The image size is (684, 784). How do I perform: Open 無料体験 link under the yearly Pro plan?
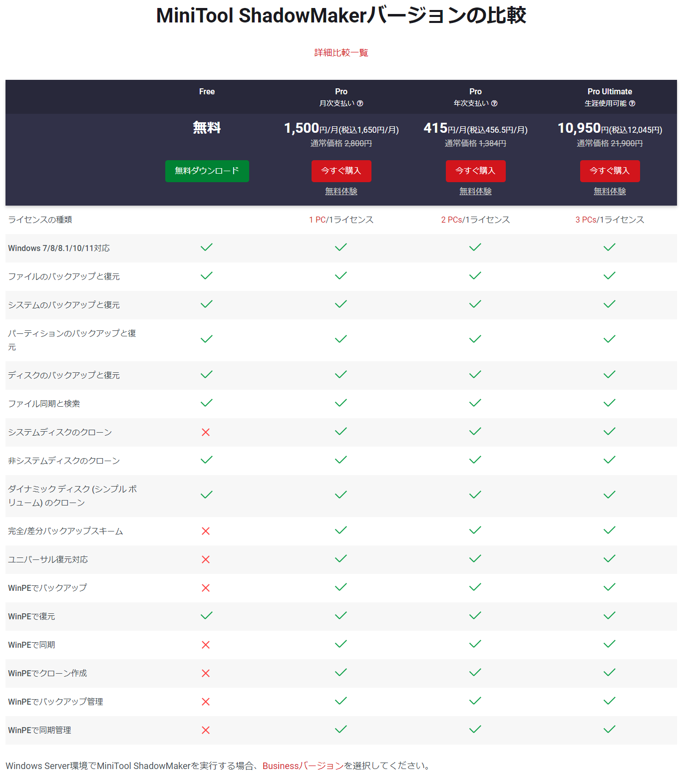pos(475,191)
